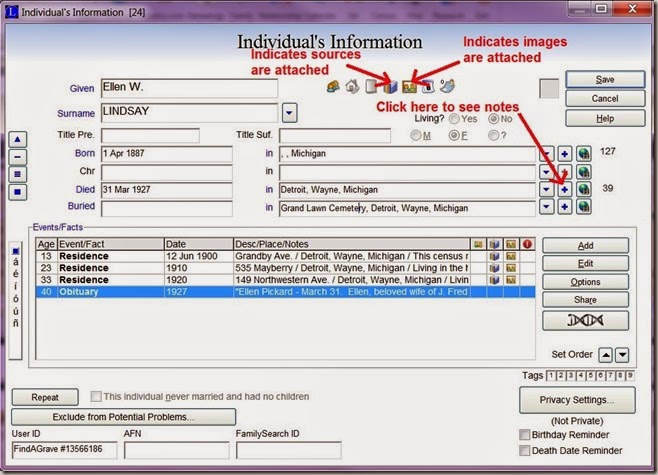Click the sources column header icon in Events table
Screen dimensions: 658x475
pyautogui.click(x=494, y=244)
